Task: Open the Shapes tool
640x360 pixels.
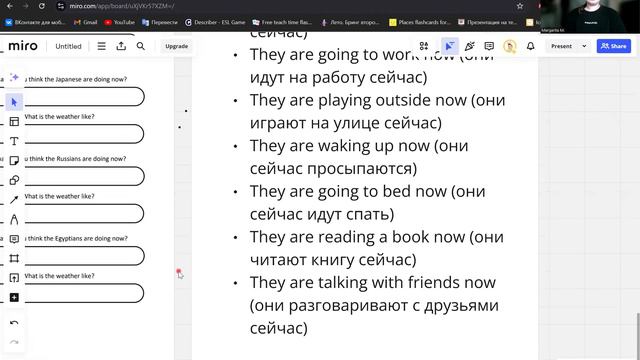Action: (x=14, y=180)
